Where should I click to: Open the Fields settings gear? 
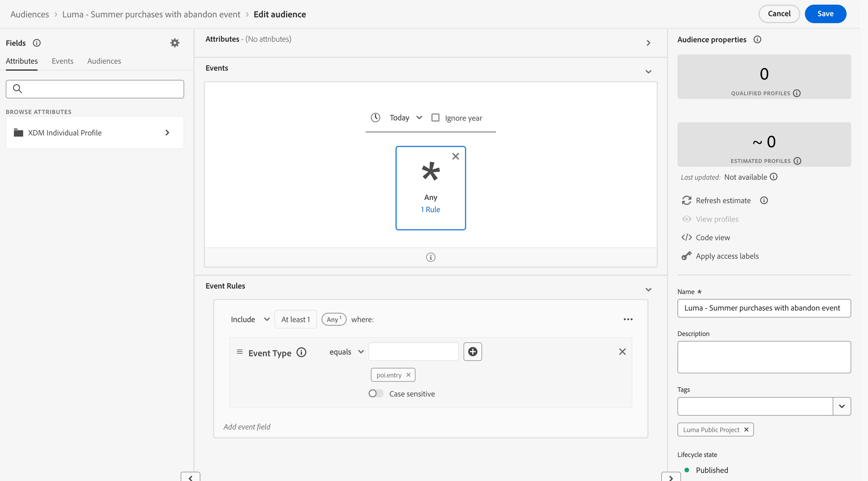175,43
